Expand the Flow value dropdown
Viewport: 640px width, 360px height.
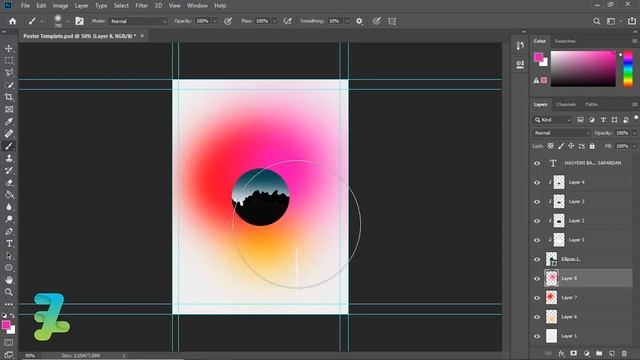[274, 21]
